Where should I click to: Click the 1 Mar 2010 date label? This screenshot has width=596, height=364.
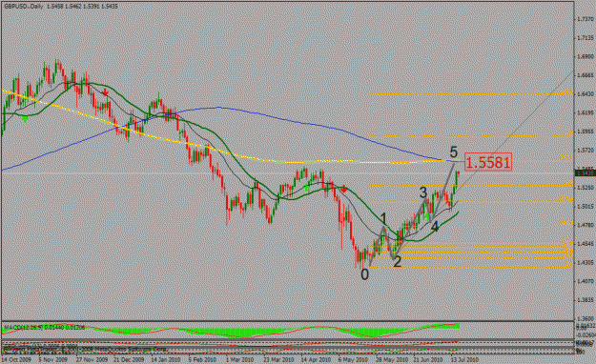(240, 359)
